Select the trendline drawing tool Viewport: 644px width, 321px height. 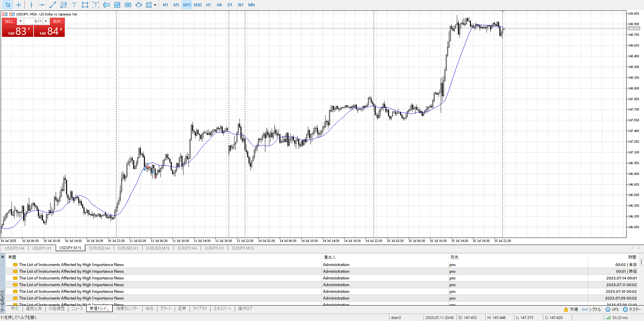pyautogui.click(x=53, y=5)
